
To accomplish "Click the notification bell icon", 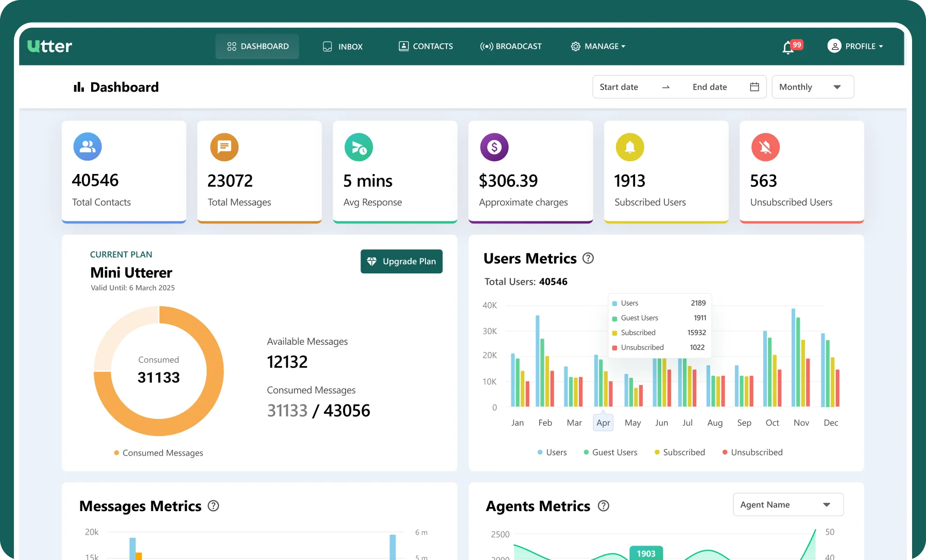I will pyautogui.click(x=788, y=47).
